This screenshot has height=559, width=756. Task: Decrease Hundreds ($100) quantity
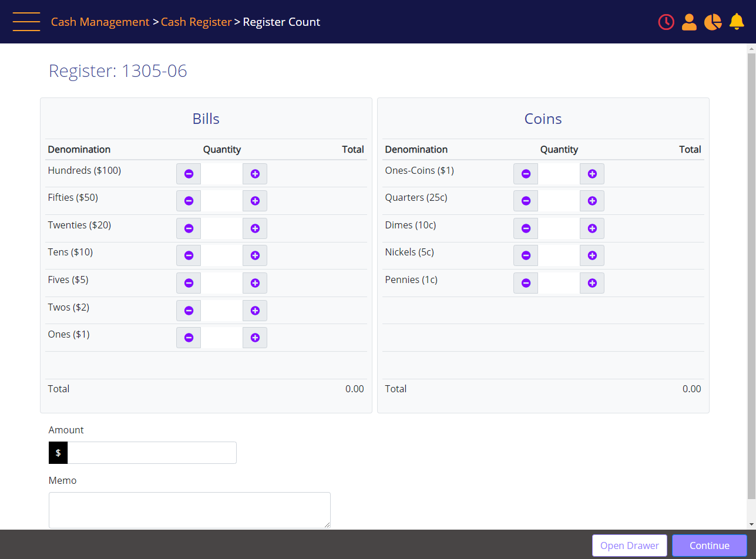(189, 174)
